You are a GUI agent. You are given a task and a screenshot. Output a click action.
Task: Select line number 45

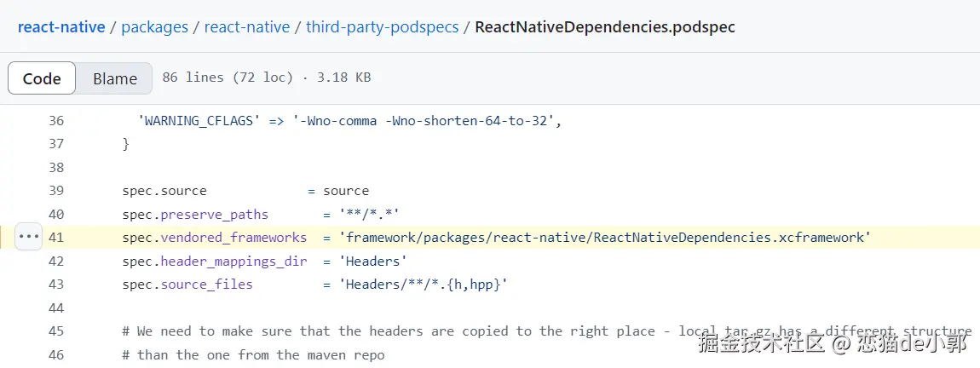[56, 331]
